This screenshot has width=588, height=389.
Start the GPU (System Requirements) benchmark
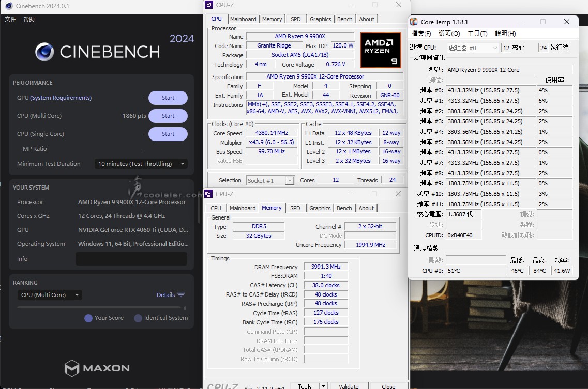point(168,98)
